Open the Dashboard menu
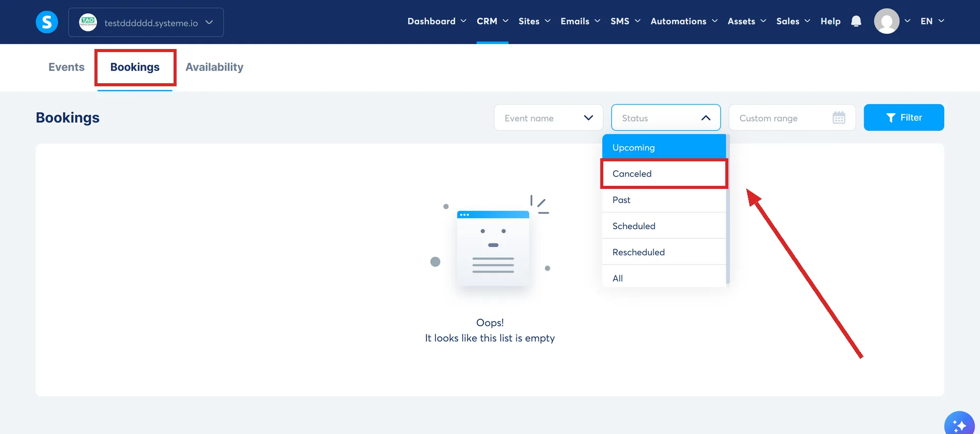Screen dimensions: 980x434 [437, 21]
